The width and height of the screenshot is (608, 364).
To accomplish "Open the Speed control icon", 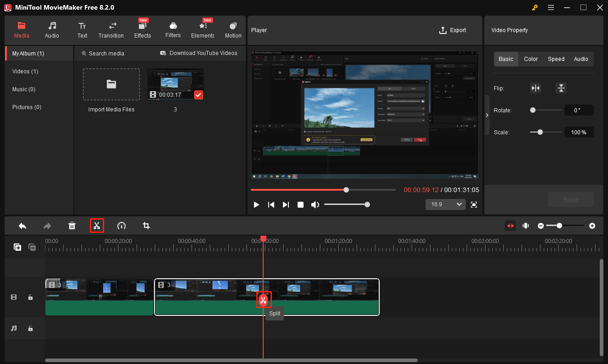I will [x=122, y=226].
